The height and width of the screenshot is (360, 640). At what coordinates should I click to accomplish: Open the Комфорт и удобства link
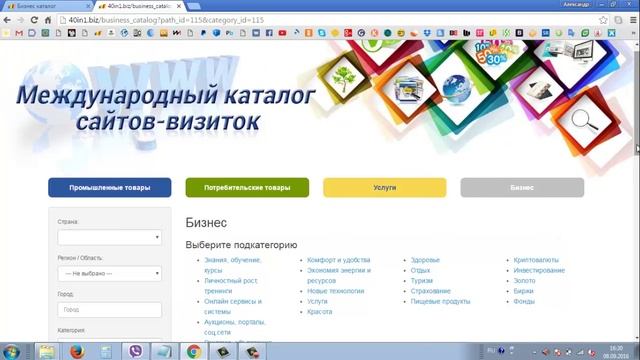click(338, 260)
